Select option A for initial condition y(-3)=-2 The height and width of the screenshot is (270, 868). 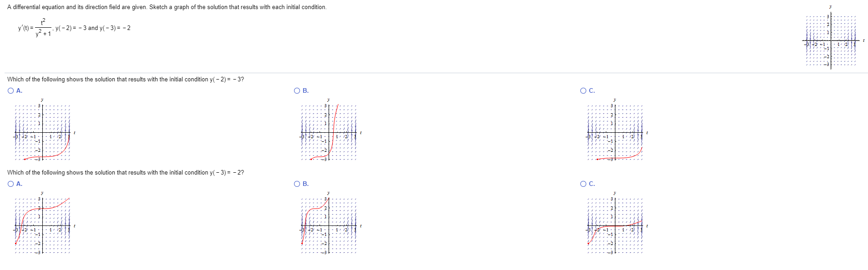(10, 184)
